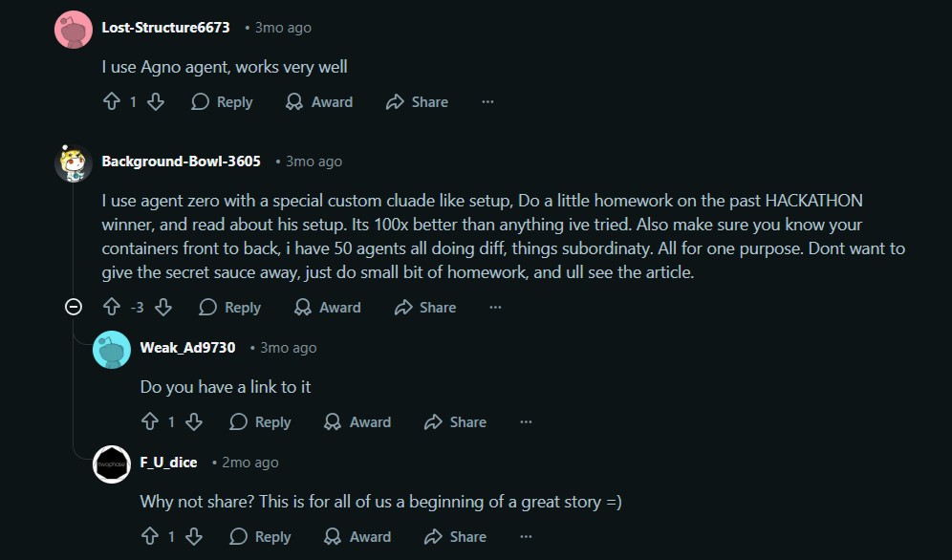The height and width of the screenshot is (560, 952).
Task: Downvote Lost-Structure6673's Agno agent comment
Action: pos(156,102)
